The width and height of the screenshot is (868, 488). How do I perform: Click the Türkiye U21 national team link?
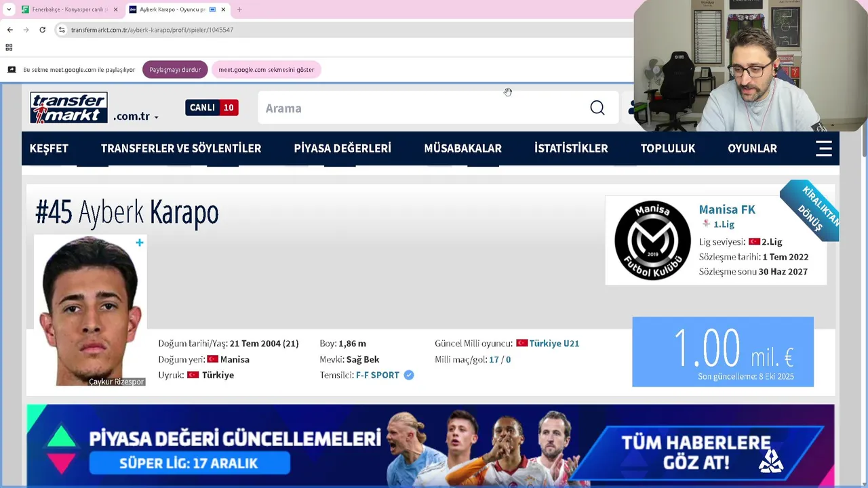[x=554, y=344]
